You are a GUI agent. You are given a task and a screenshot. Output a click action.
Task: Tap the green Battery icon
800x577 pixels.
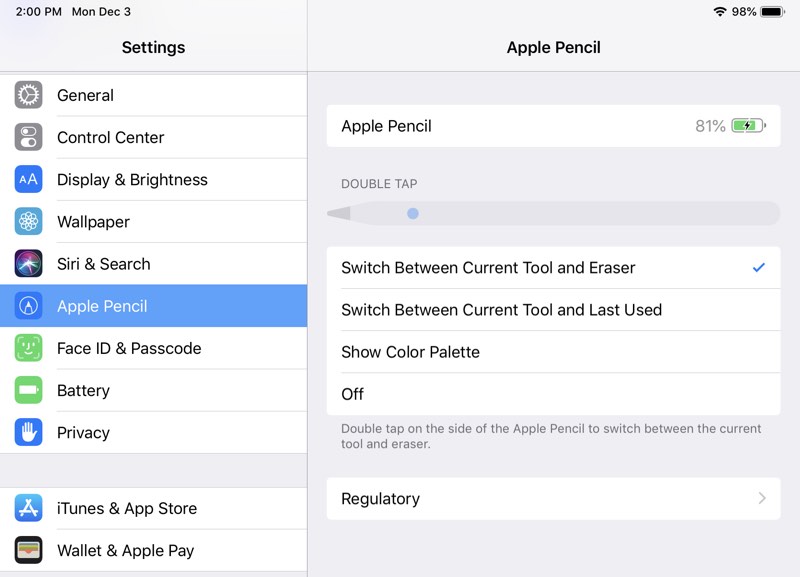[x=29, y=391]
